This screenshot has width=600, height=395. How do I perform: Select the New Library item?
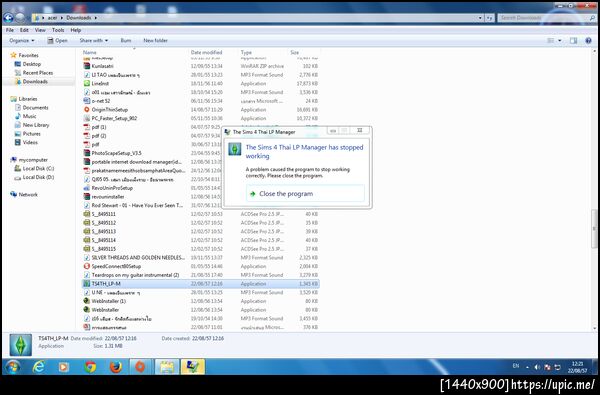coord(32,125)
